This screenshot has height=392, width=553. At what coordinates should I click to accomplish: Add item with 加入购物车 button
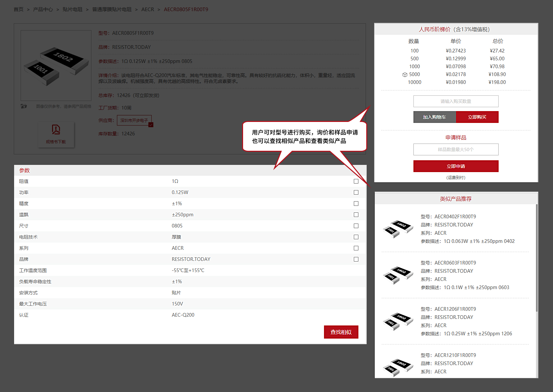point(434,117)
